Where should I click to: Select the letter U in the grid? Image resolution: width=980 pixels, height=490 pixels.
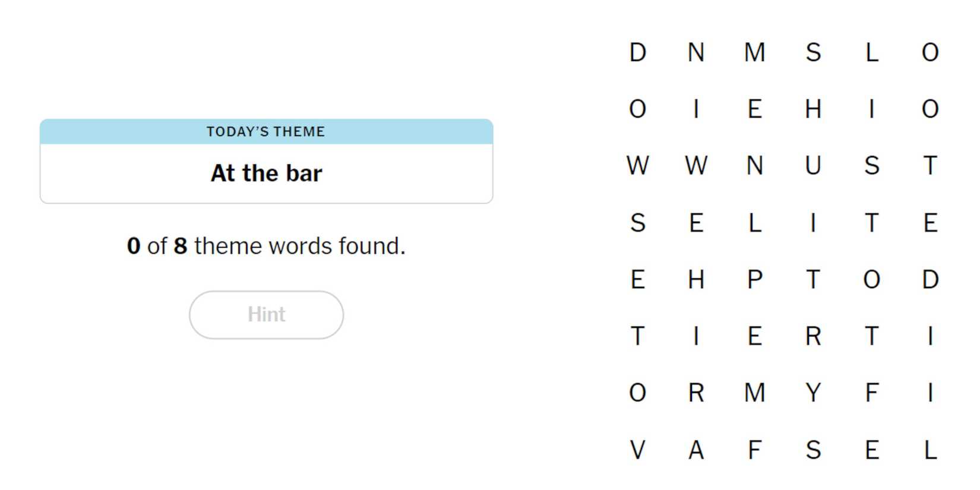tap(813, 166)
